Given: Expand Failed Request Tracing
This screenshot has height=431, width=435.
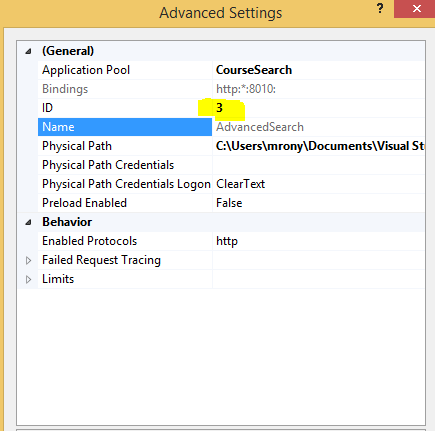Looking at the screenshot, I should tap(28, 260).
